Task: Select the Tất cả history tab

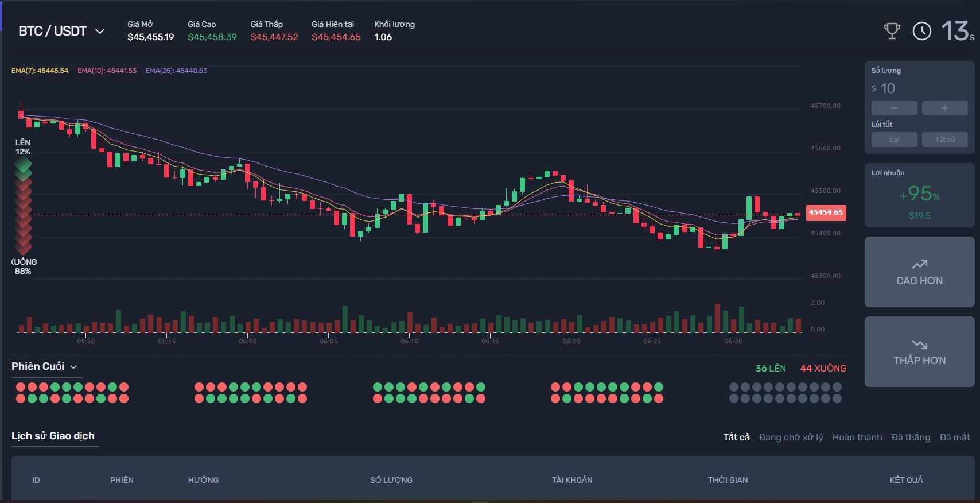Action: (736, 437)
